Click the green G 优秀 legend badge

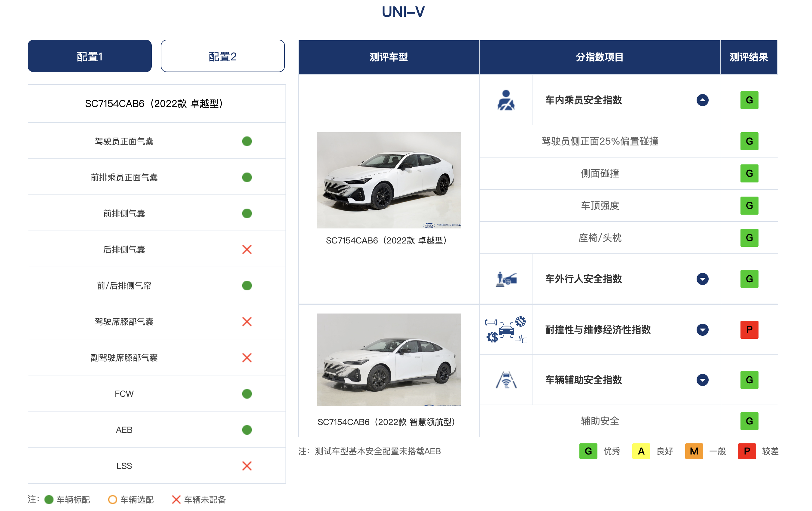[x=588, y=451]
